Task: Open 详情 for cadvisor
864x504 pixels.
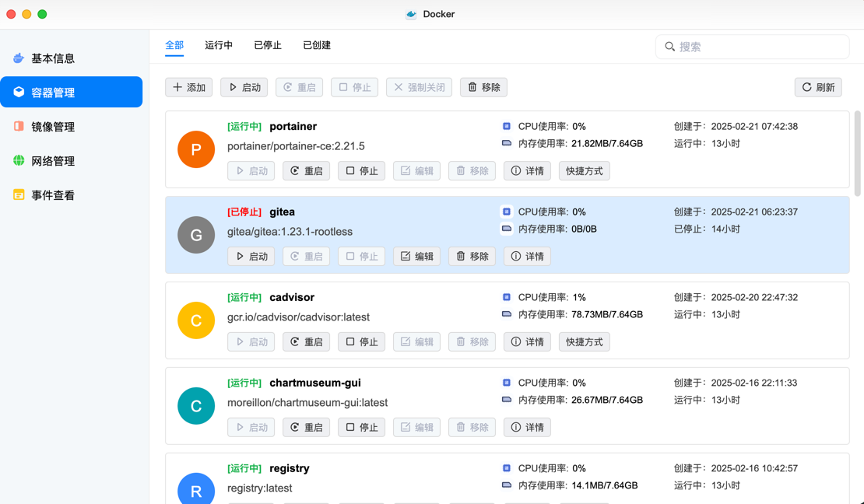Action: (x=527, y=341)
